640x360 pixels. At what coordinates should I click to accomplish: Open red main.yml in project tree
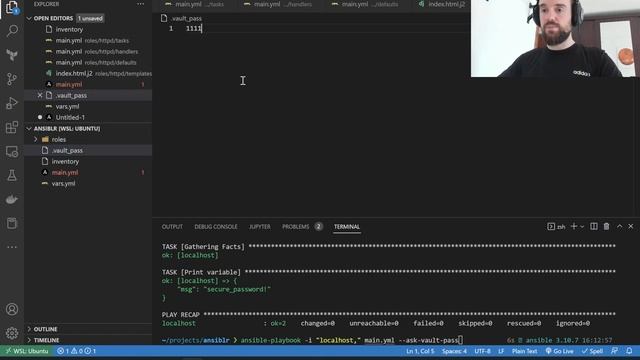(65, 172)
